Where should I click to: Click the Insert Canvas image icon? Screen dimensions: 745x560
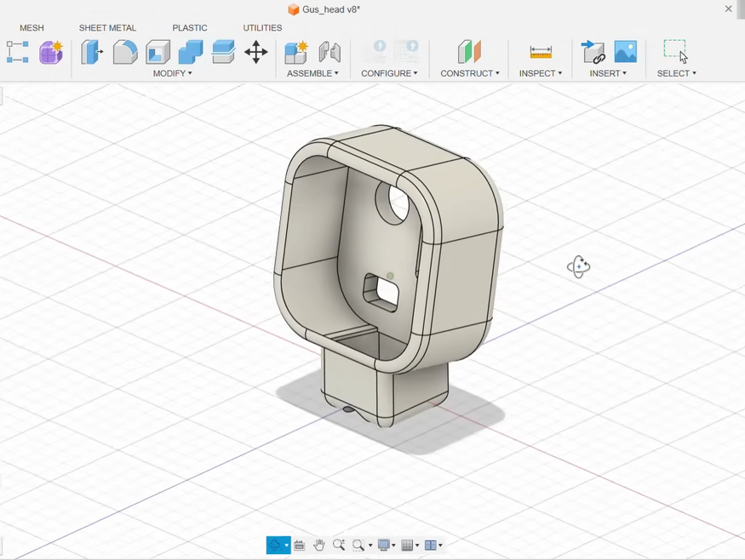pos(625,52)
